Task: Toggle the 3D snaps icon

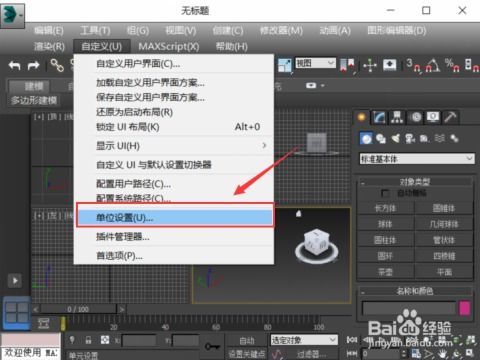Action: pyautogui.click(x=413, y=65)
